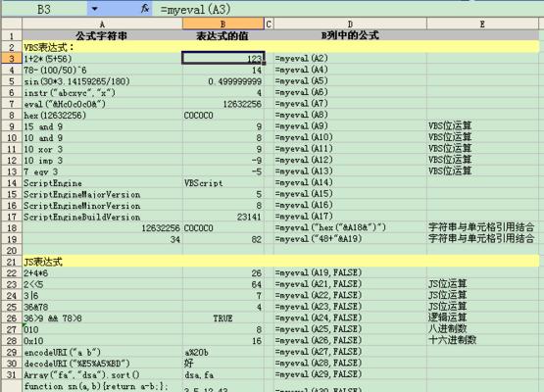Click the JS表达式 section row
Screen dimensions: 544x392
(280, 262)
